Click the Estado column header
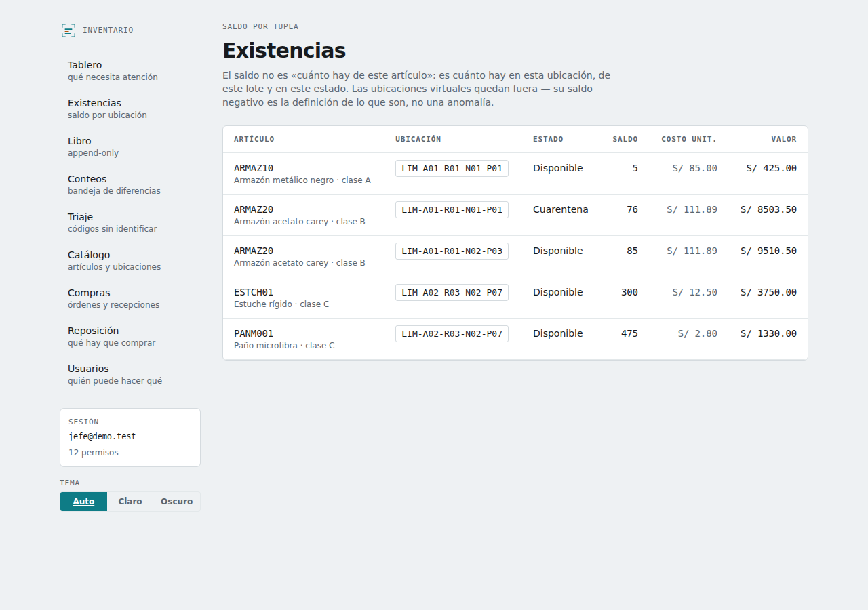 coord(548,139)
